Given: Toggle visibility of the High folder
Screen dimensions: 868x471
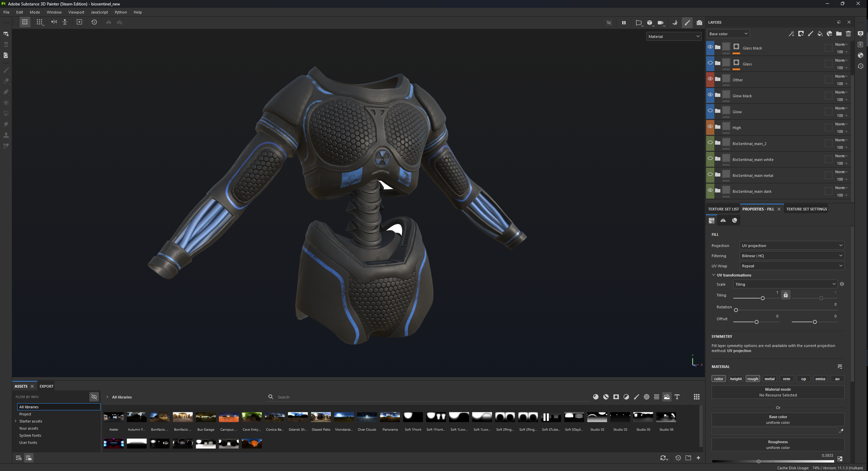Looking at the screenshot, I should coord(710,127).
